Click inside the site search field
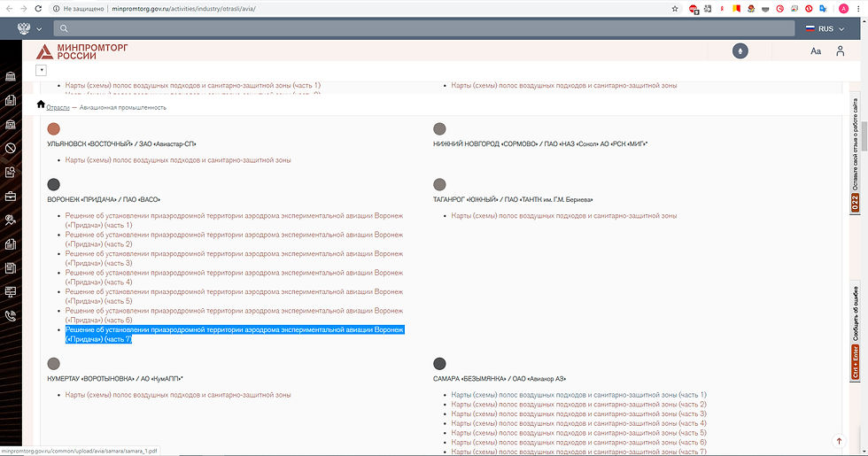Image resolution: width=868 pixels, height=456 pixels. [x=425, y=28]
